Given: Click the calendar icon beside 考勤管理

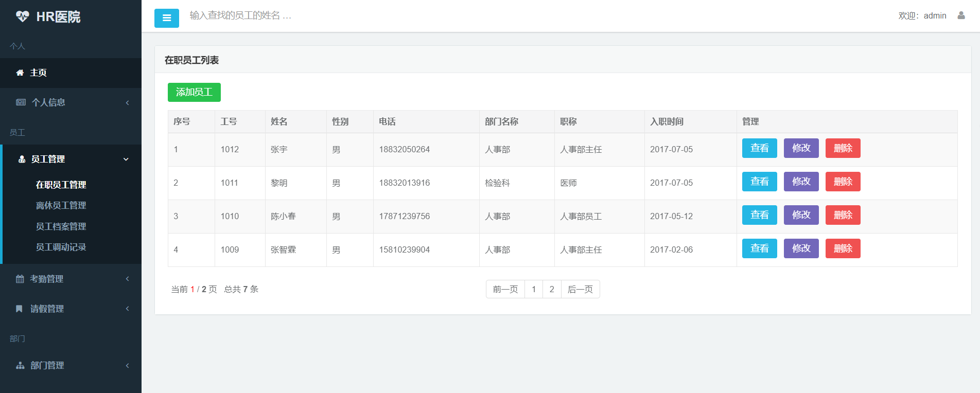Looking at the screenshot, I should pyautogui.click(x=20, y=279).
